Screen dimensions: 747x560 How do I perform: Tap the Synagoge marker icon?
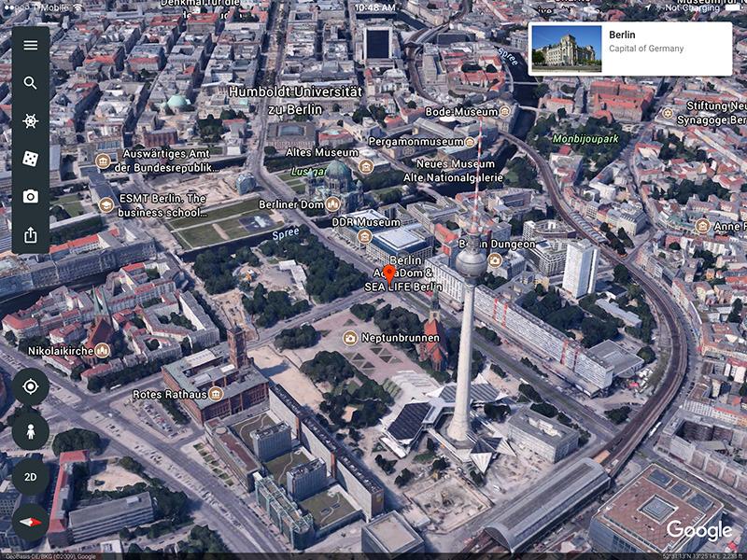[668, 113]
